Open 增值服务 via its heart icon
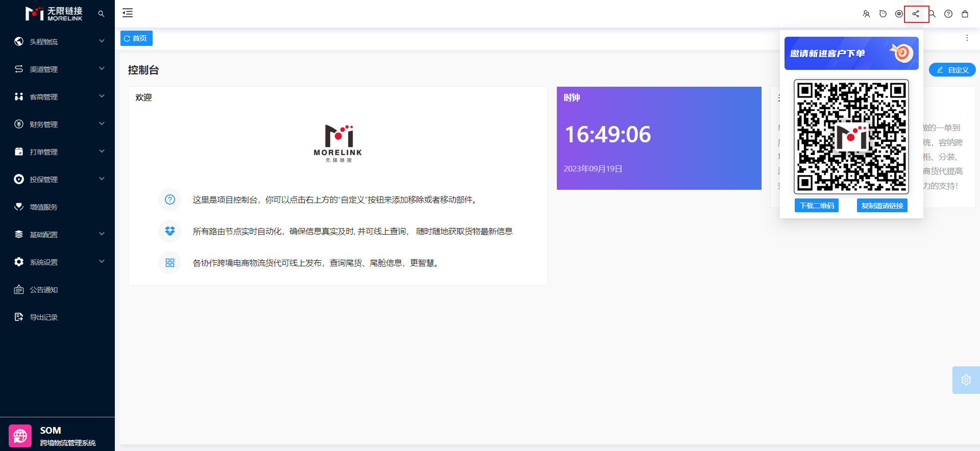 [x=19, y=207]
